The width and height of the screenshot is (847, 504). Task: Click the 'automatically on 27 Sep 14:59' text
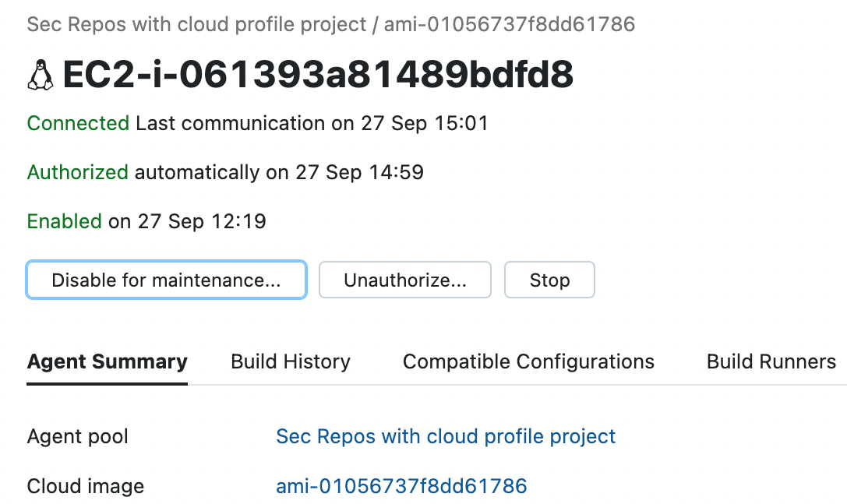(279, 172)
